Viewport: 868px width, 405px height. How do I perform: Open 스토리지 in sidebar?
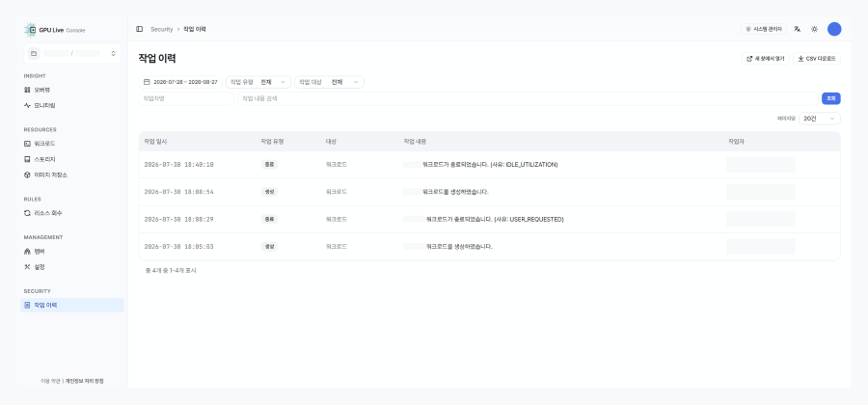72,159
